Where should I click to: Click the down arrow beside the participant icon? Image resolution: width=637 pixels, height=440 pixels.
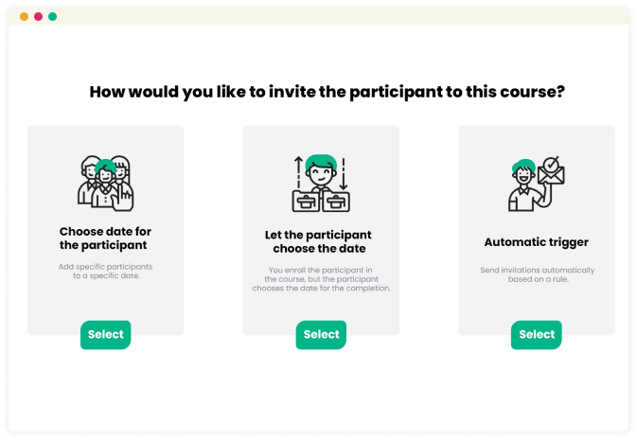[343, 173]
